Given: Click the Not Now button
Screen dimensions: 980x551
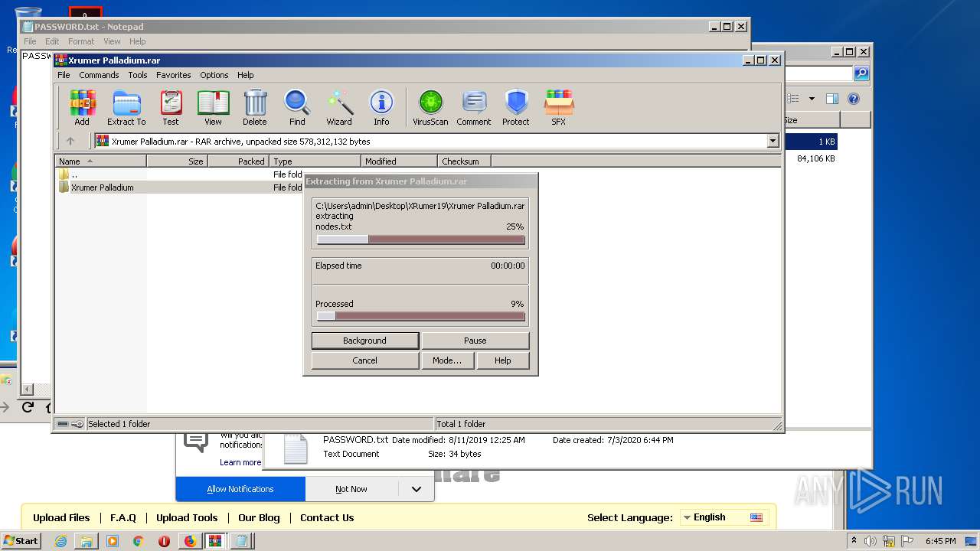Looking at the screenshot, I should (351, 489).
